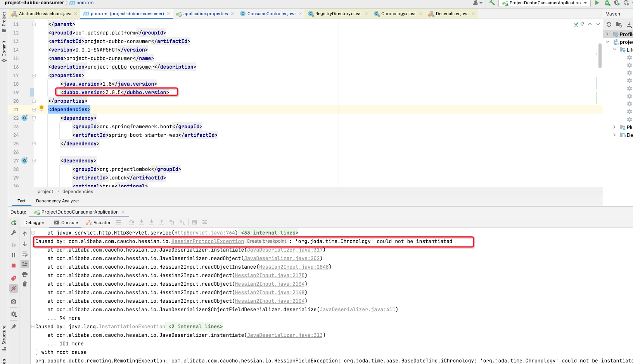Run ProjectDubboCunsumerApplication with green play icon
The height and width of the screenshot is (364, 633).
(x=597, y=3)
